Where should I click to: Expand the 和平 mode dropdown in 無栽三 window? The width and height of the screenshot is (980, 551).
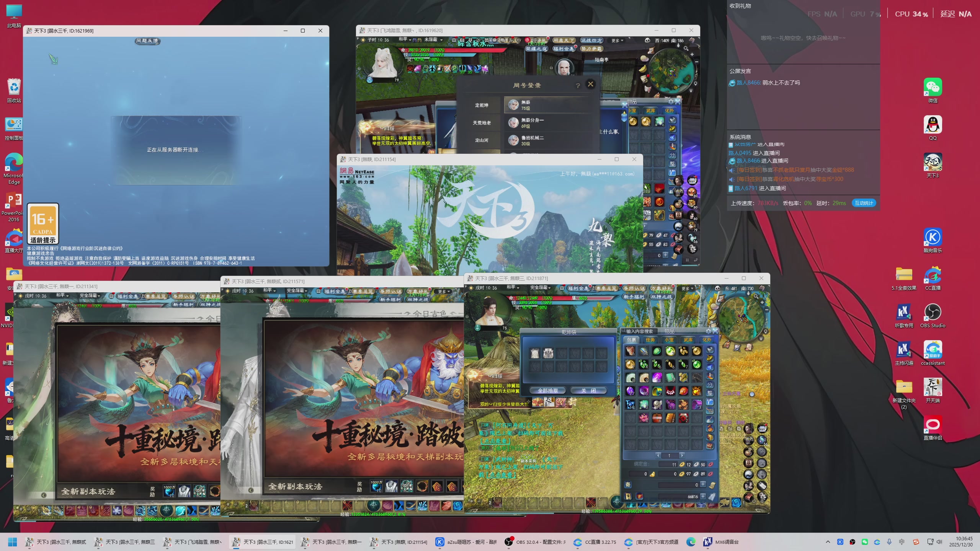click(513, 287)
